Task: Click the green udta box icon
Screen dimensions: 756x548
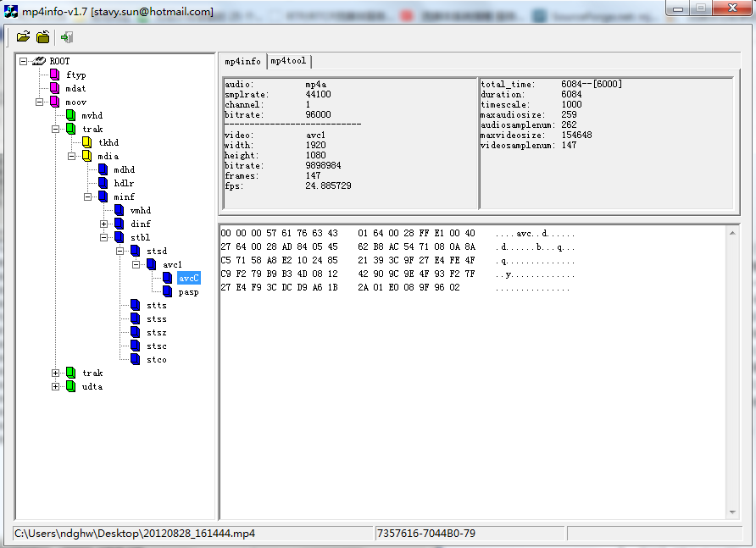Action: pos(71,386)
